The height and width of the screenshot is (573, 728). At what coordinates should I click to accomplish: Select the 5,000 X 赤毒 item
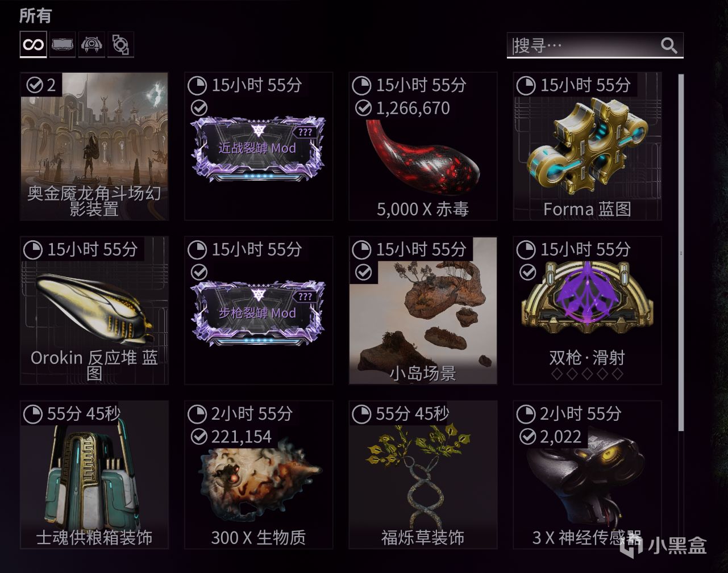423,147
